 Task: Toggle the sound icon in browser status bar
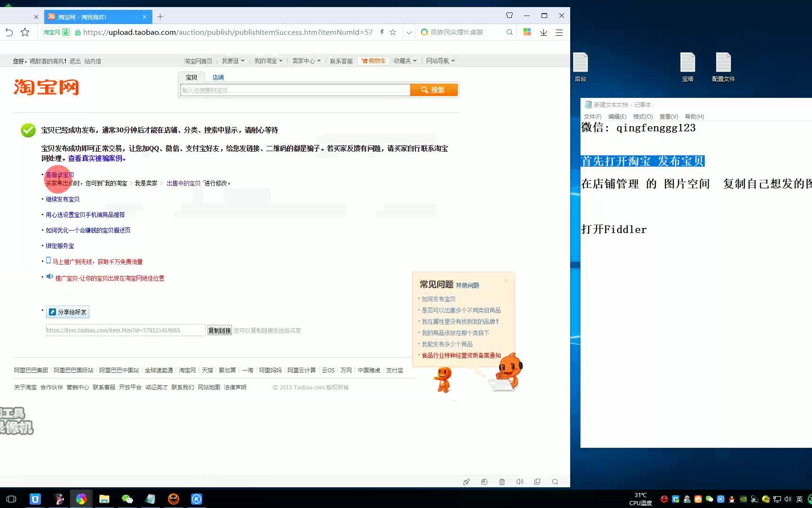(x=520, y=482)
